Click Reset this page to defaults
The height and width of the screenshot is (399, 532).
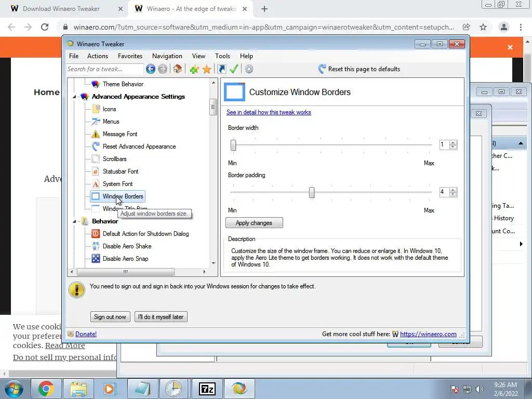[x=360, y=69]
